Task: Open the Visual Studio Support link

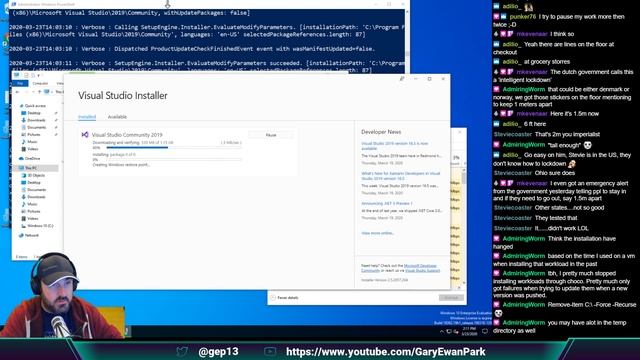Action: pyautogui.click(x=422, y=271)
